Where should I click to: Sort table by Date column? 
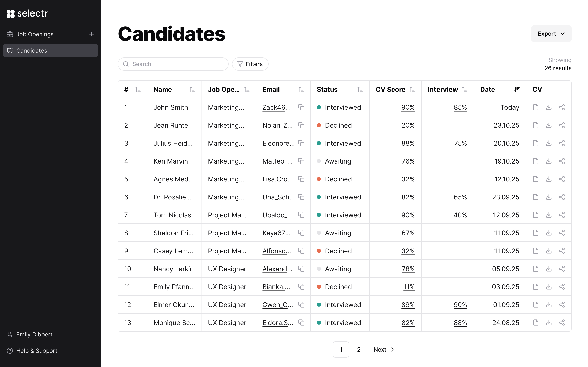click(x=517, y=89)
